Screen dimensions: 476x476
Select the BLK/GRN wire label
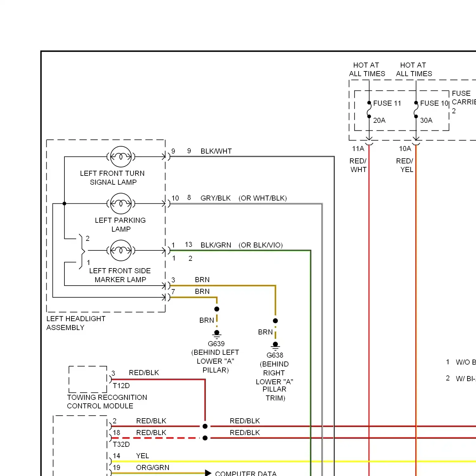[x=216, y=245]
